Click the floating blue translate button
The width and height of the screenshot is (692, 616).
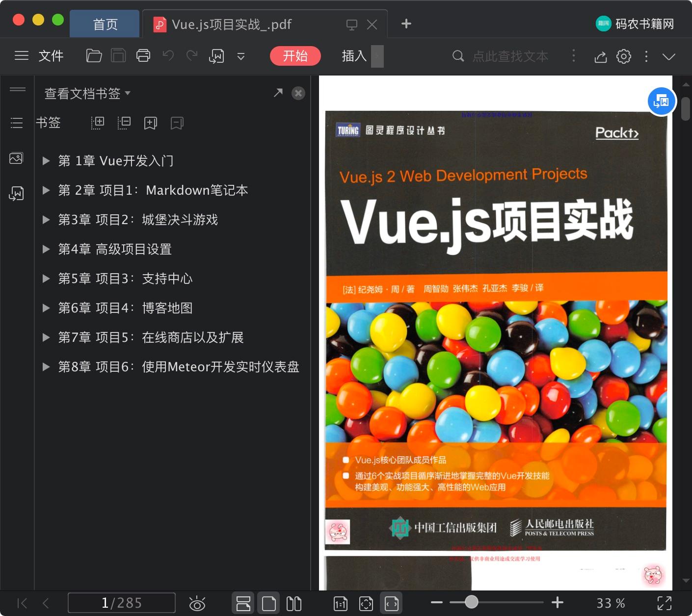(x=662, y=102)
